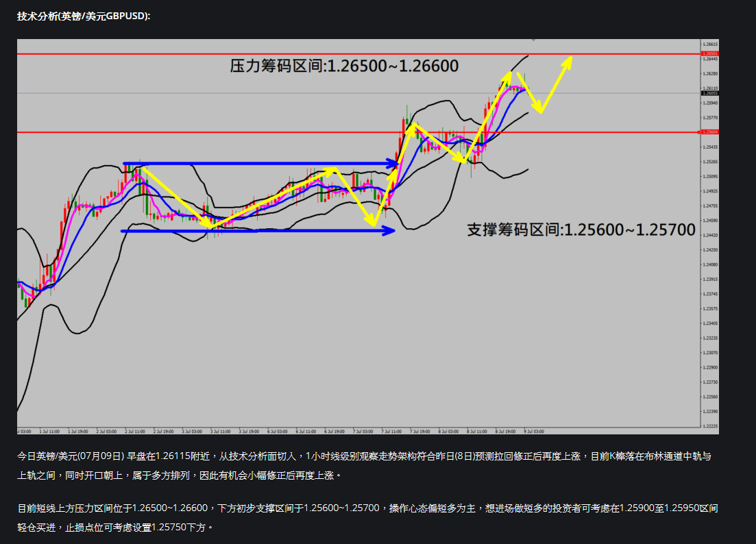Click the support zone label 1.25600~1.25700
The height and width of the screenshot is (544, 756).
point(581,230)
